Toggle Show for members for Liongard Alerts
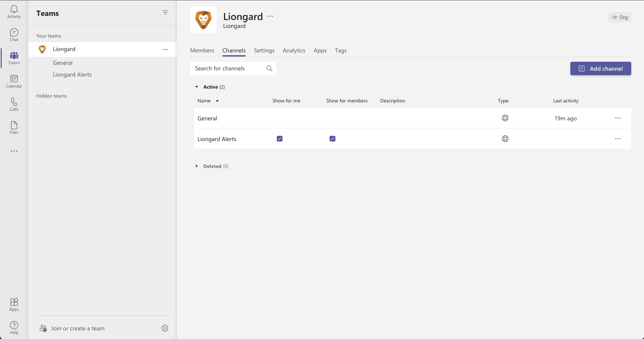This screenshot has height=339, width=644. pyautogui.click(x=332, y=139)
